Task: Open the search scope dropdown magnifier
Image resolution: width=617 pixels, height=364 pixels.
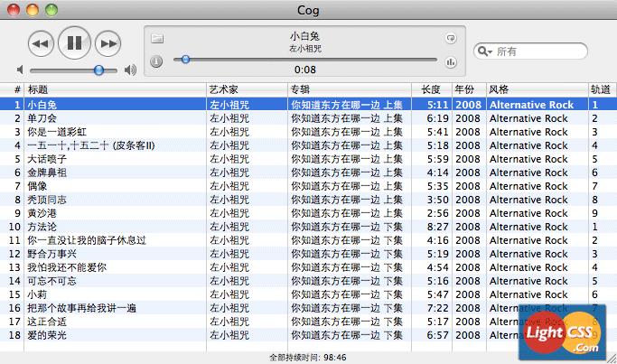Action: [486, 52]
